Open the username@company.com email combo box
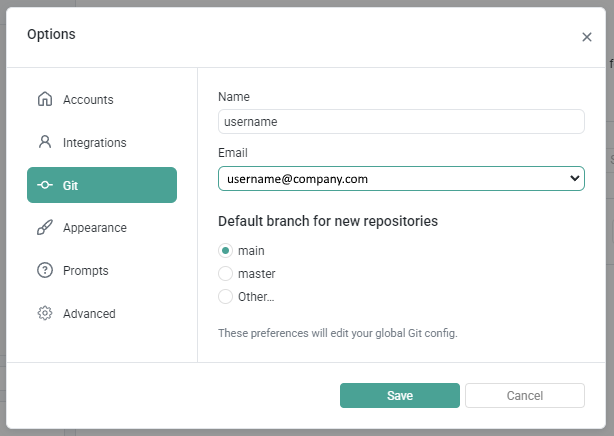 (401, 179)
